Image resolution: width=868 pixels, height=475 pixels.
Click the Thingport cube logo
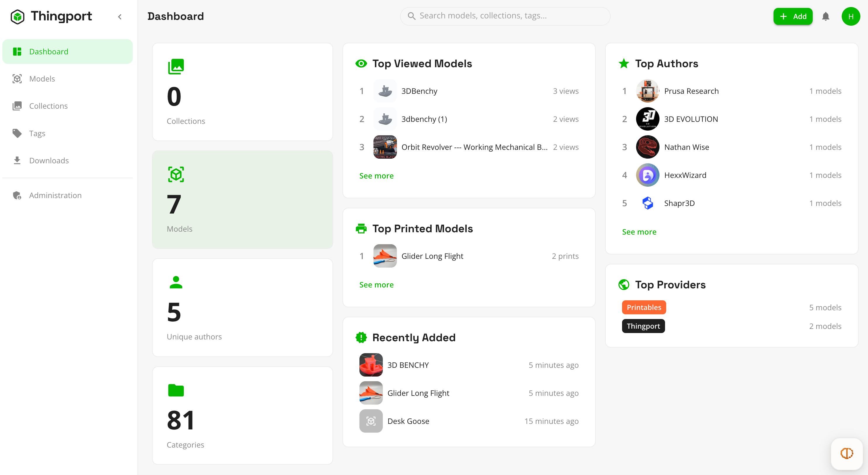point(18,16)
